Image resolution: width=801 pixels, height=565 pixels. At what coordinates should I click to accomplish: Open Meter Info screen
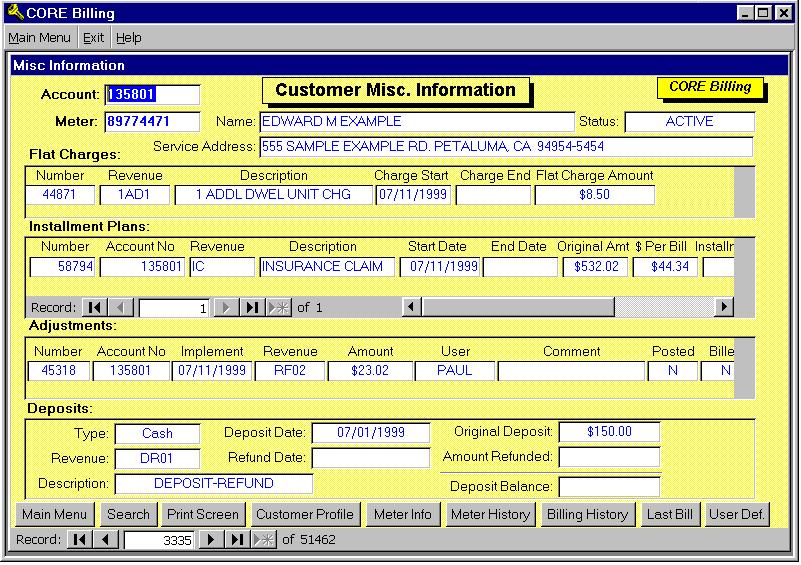pos(403,514)
